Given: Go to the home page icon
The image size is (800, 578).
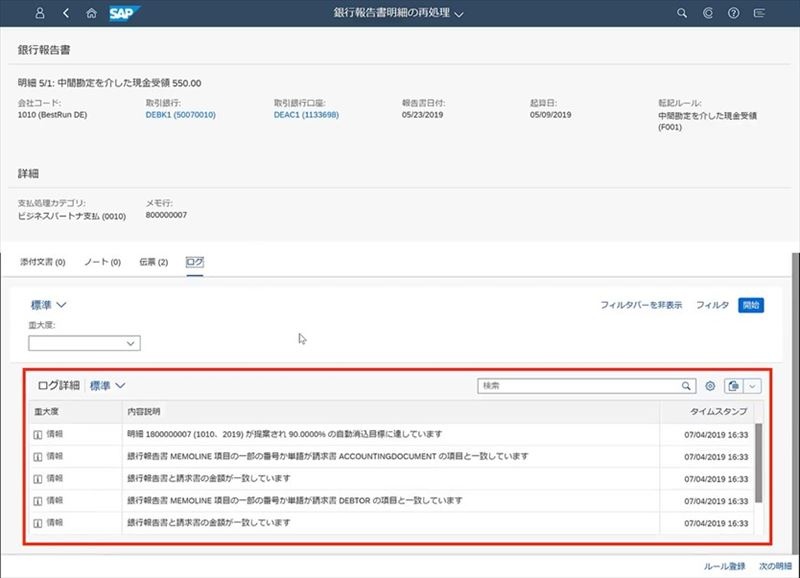Looking at the screenshot, I should point(92,13).
